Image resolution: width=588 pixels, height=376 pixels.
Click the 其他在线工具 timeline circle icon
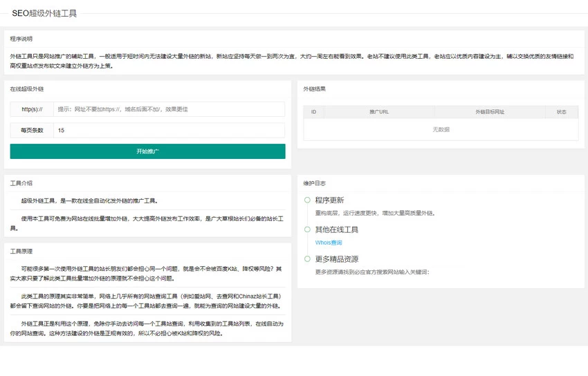pos(307,229)
